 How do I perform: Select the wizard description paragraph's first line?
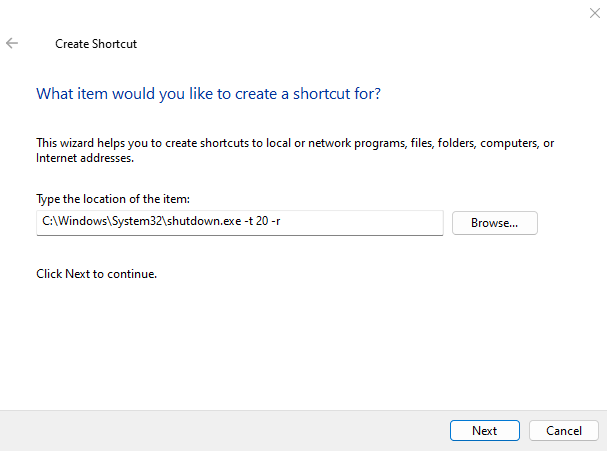[x=295, y=143]
